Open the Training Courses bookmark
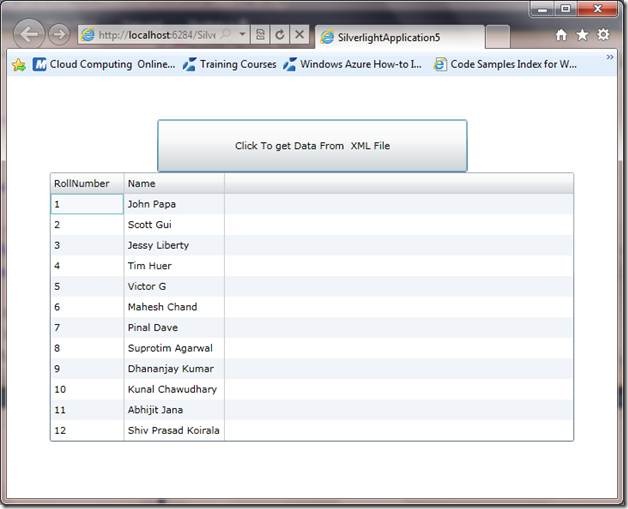The image size is (628, 509). click(229, 64)
